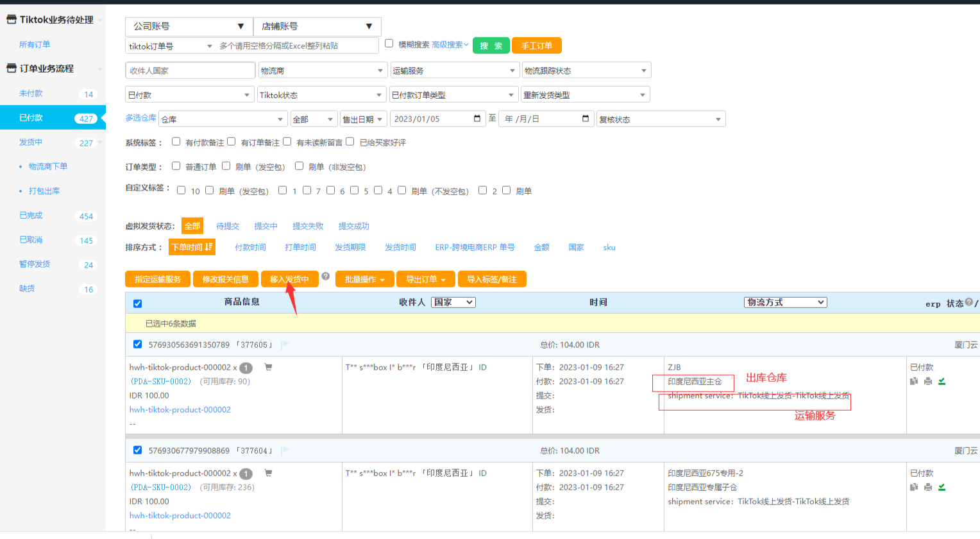Click the 手工订单 button

coord(537,46)
